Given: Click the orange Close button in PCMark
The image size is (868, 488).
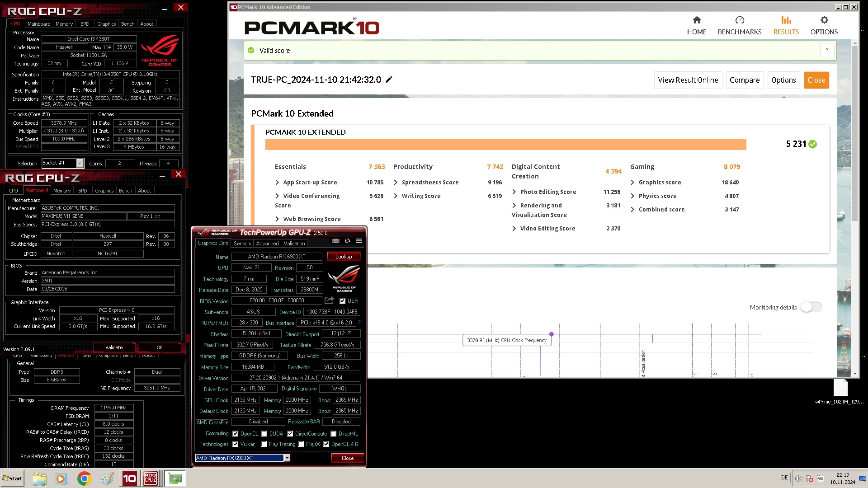Looking at the screenshot, I should 816,80.
